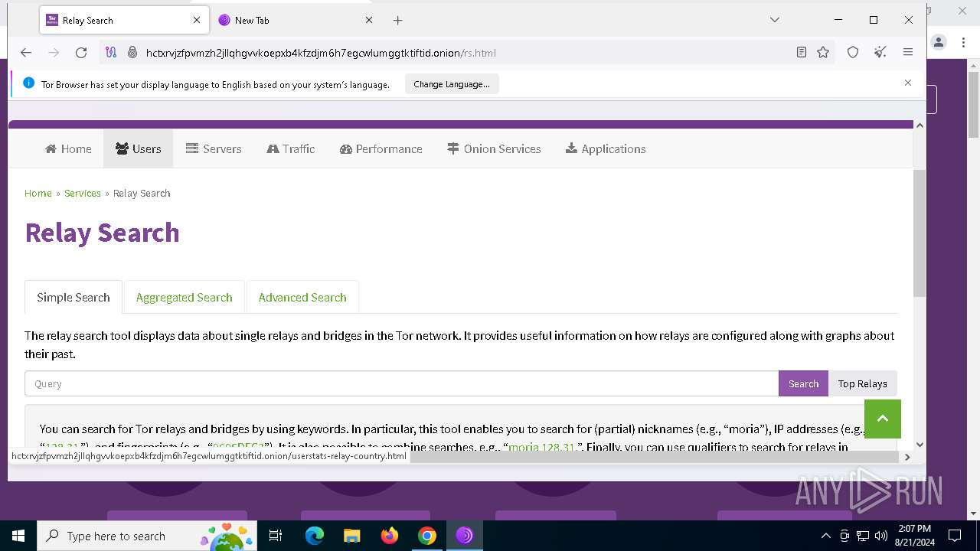The width and height of the screenshot is (980, 551).
Task: Click the New Identity broom icon
Action: [x=880, y=53]
